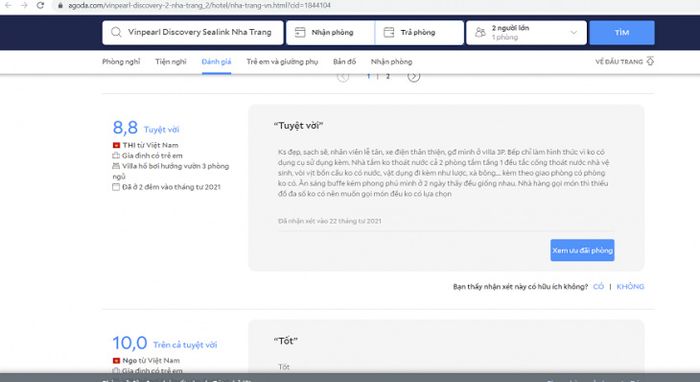Click the 10,0 review score
The height and width of the screenshot is (382, 700).
129,343
